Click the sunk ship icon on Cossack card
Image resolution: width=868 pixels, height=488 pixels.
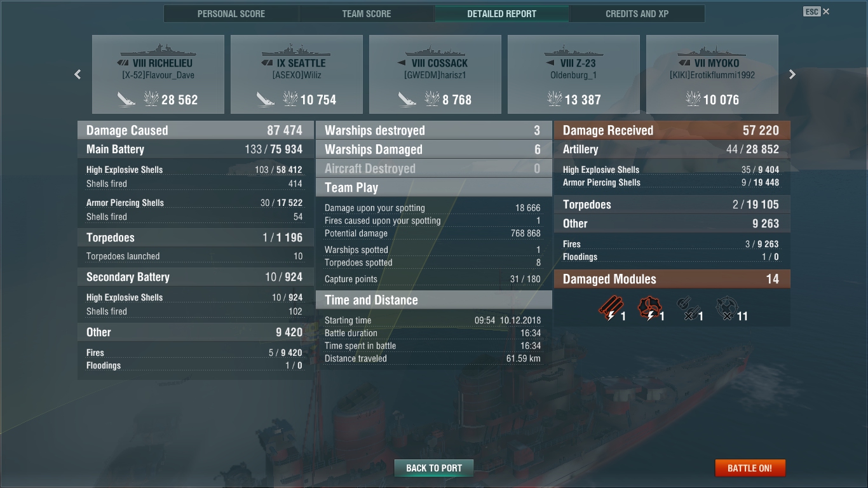407,98
